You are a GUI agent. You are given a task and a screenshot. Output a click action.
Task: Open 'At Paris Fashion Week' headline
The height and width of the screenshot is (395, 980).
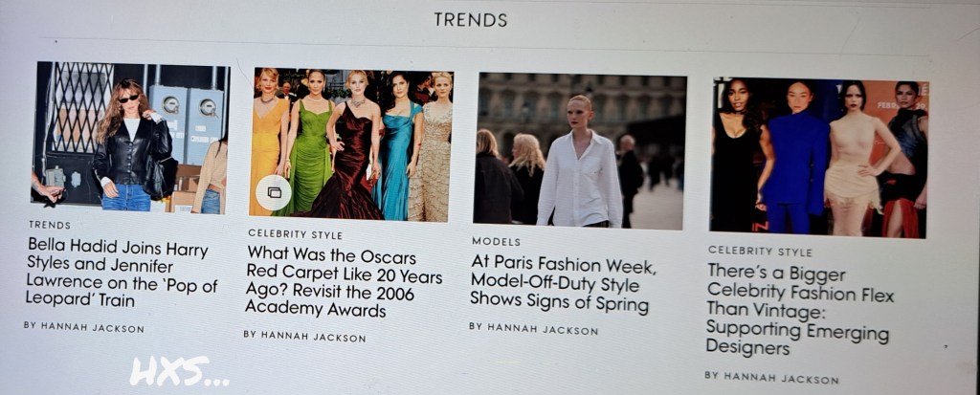(x=563, y=285)
